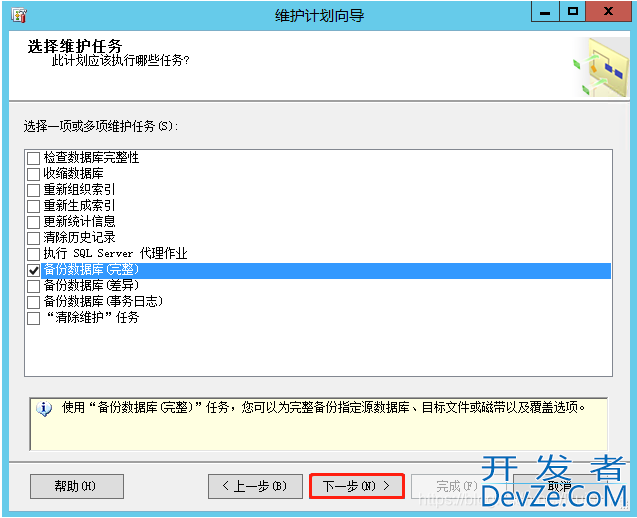
Task: Check the "清除维护" 任务 checkbox
Action: click(x=34, y=318)
